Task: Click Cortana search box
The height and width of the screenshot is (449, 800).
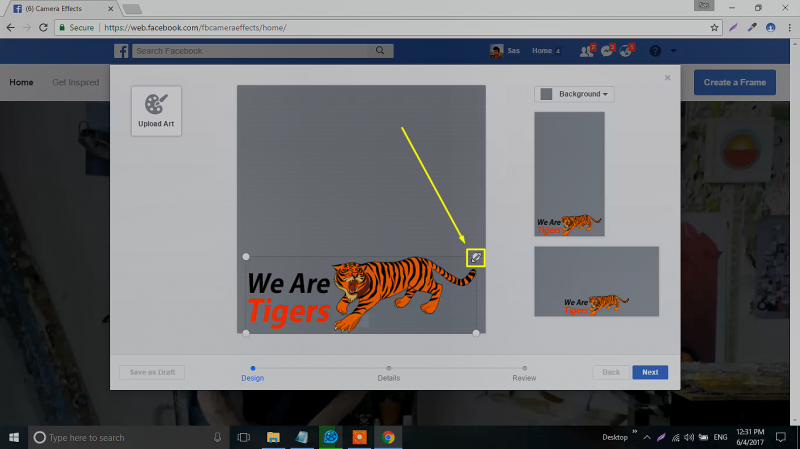Action: (x=128, y=437)
